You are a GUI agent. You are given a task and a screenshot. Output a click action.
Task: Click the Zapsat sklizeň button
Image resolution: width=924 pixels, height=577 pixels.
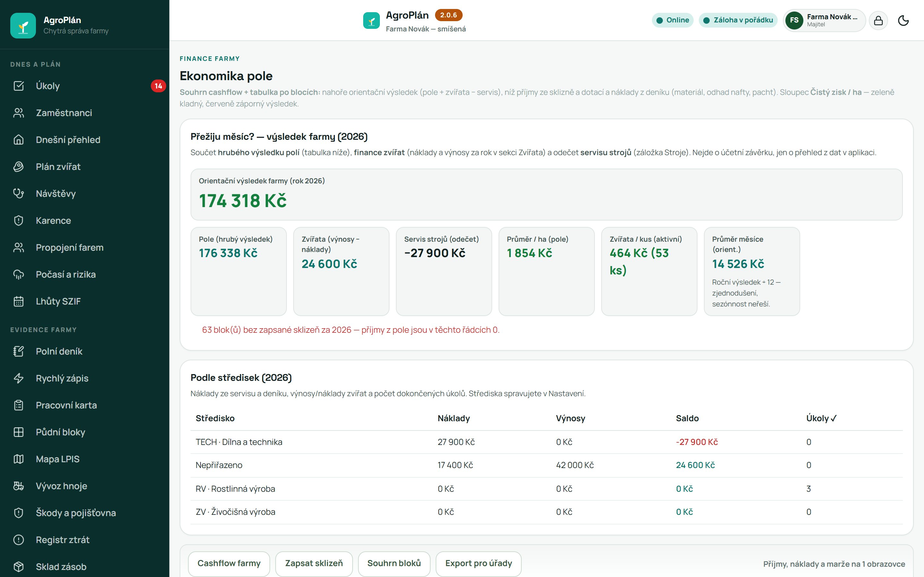point(314,563)
